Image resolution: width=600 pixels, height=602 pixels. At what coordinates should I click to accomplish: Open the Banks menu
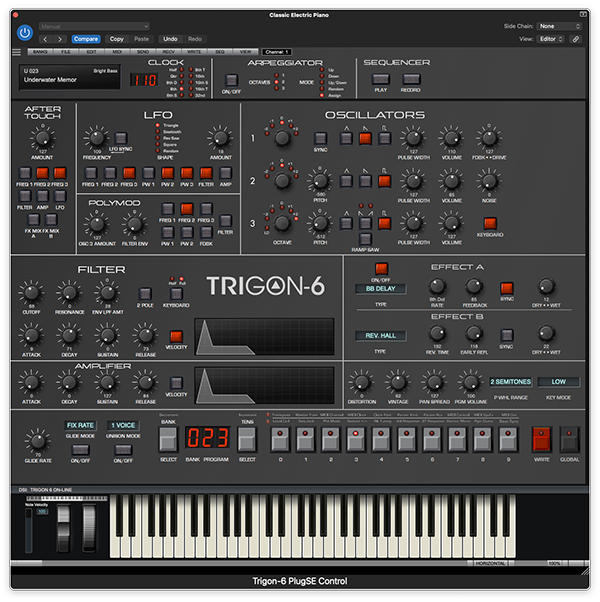click(x=40, y=52)
